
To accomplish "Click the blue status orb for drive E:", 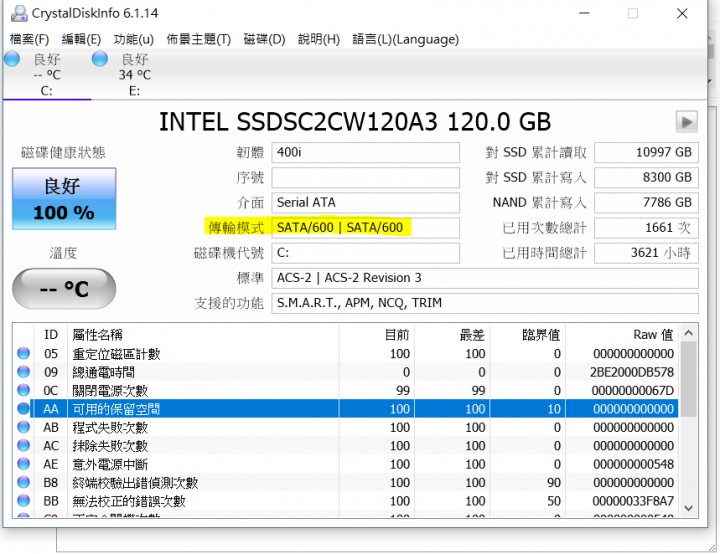I will tap(100, 59).
